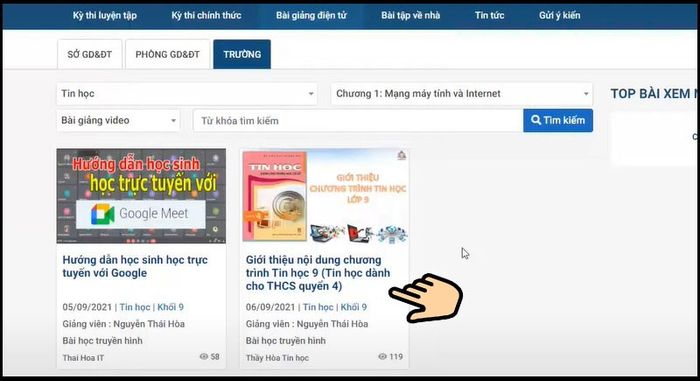
Task: Open Giới thiệu nội dung chương trình title
Action: coord(318,273)
